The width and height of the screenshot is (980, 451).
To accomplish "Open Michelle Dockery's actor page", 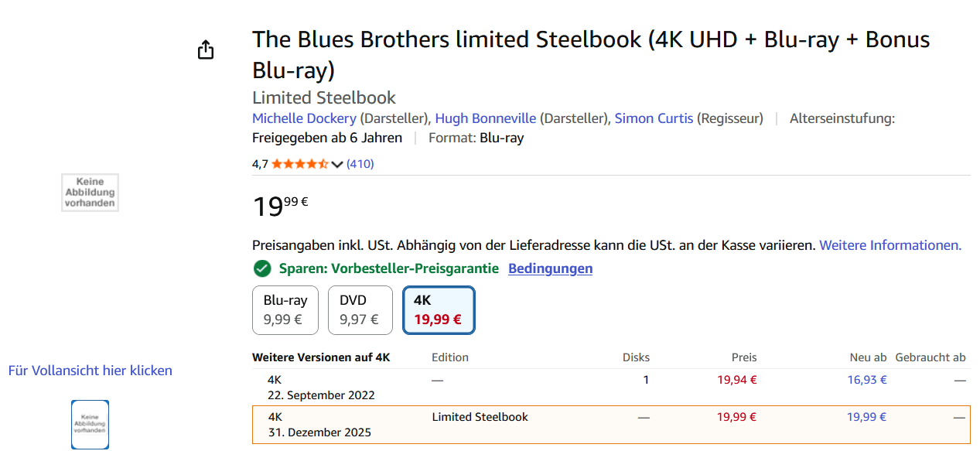I will (304, 118).
